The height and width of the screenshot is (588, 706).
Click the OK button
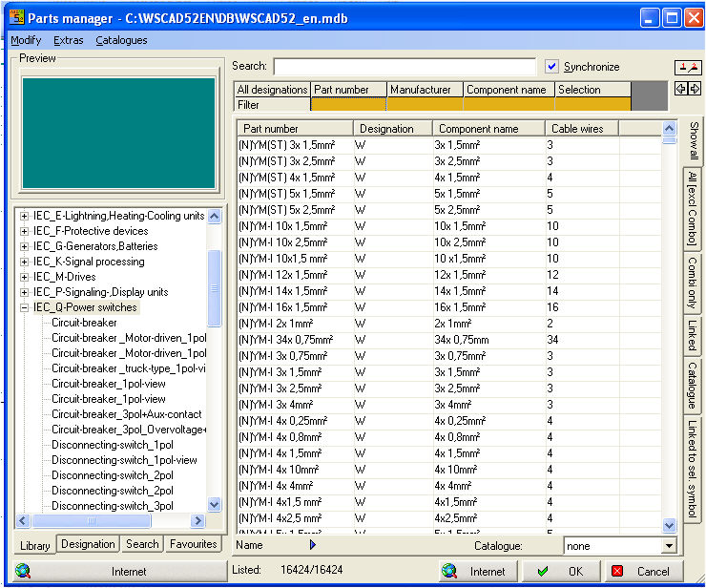click(x=562, y=572)
